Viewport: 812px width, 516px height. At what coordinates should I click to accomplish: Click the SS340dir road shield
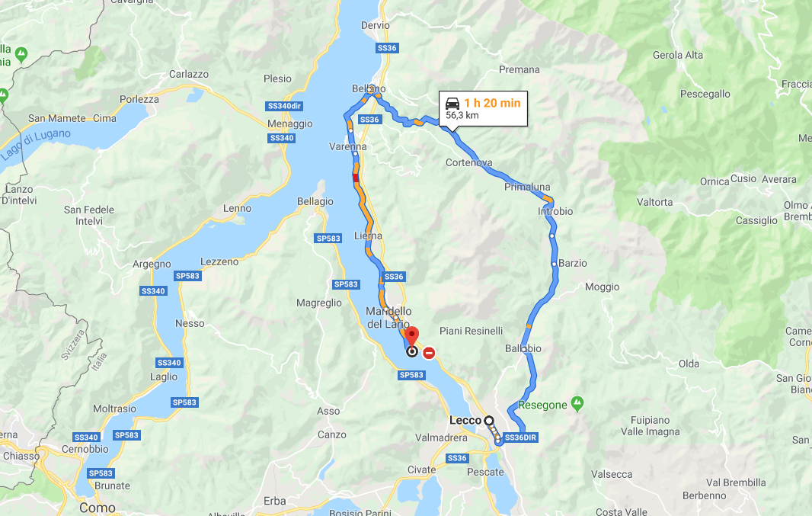coord(284,106)
